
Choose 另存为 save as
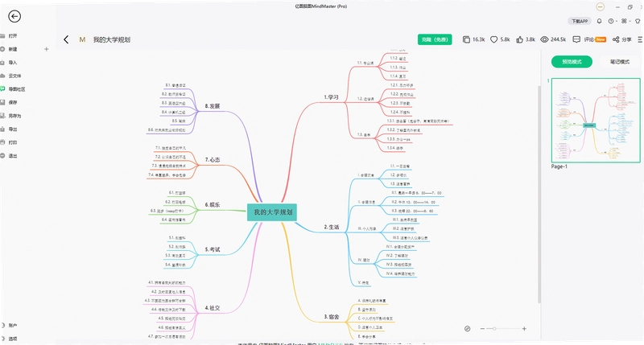(14, 116)
